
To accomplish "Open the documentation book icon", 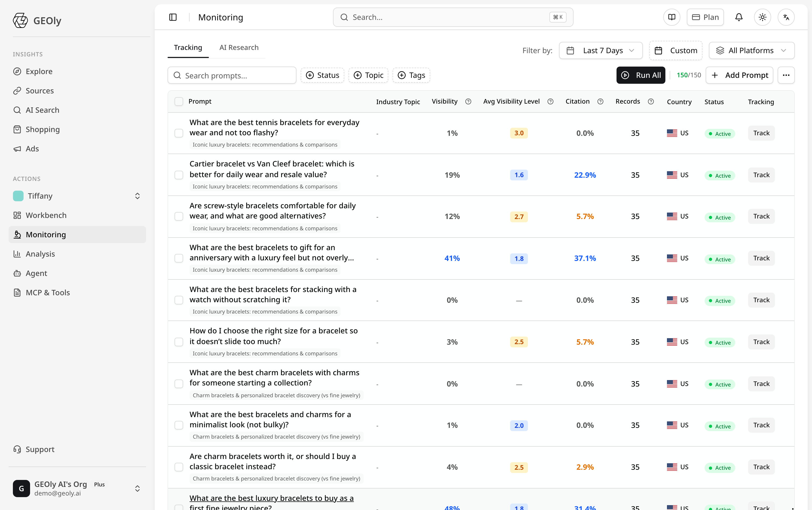I will coord(672,17).
